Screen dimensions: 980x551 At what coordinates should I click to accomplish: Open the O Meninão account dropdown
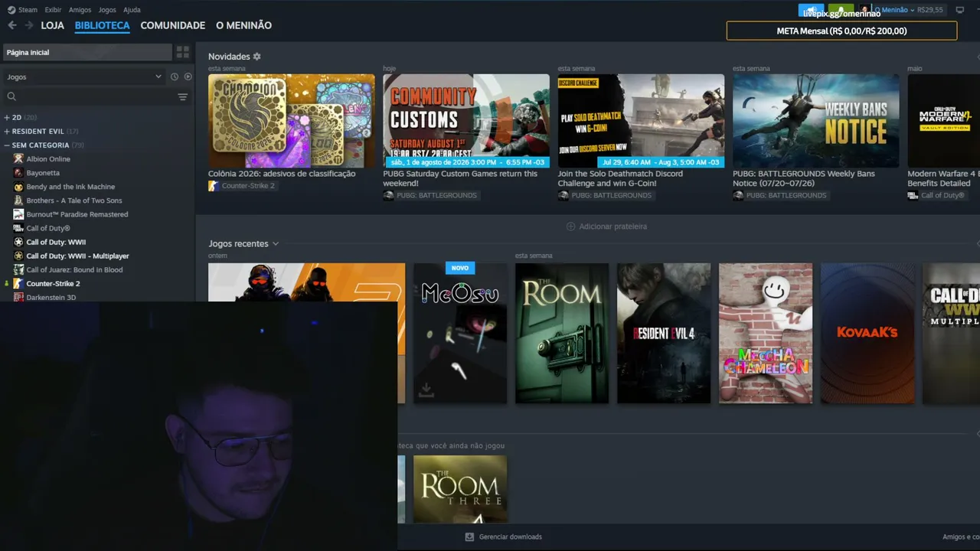895,10
